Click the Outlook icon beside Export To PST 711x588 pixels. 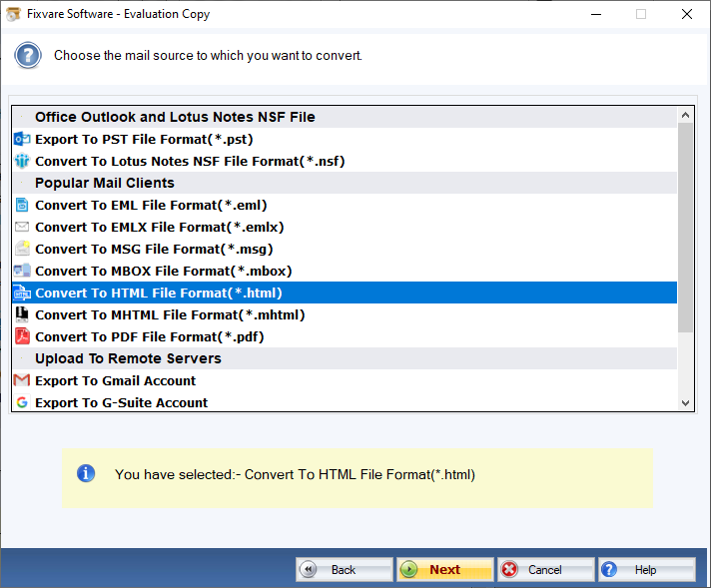point(22,139)
